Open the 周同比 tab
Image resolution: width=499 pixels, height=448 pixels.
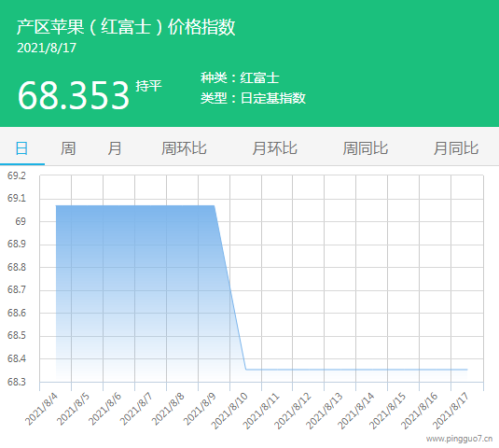[x=366, y=148]
